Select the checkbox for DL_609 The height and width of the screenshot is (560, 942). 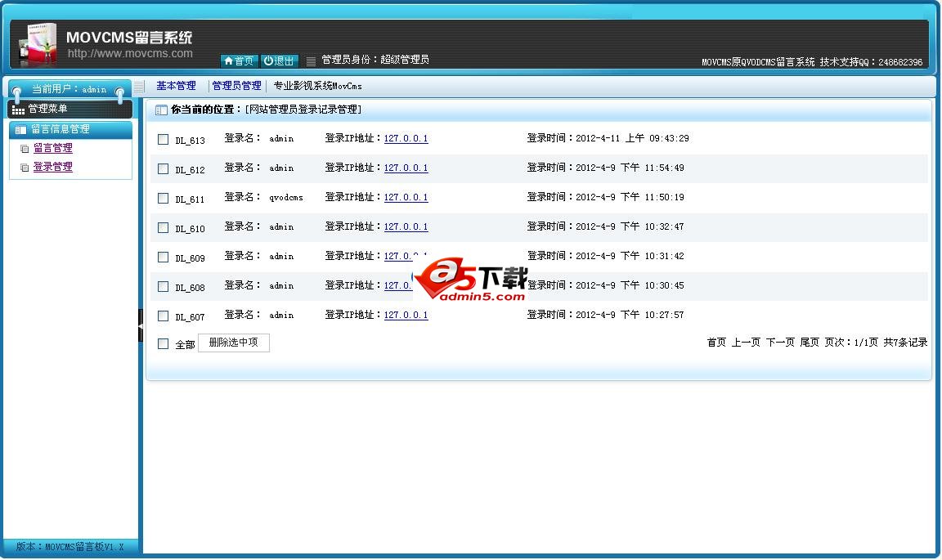pyautogui.click(x=163, y=258)
